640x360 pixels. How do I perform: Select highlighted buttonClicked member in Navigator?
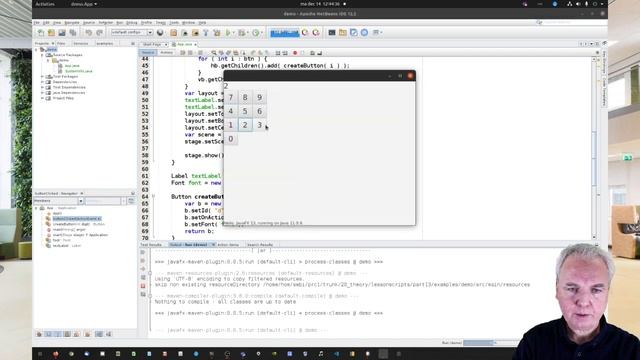pyautogui.click(x=76, y=219)
